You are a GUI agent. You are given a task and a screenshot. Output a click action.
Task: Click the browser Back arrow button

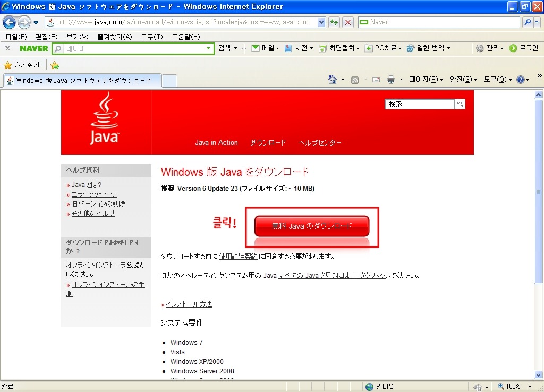pos(10,22)
